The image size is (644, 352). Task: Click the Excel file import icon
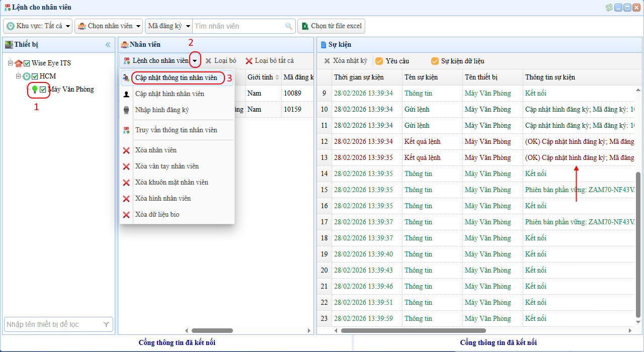click(304, 26)
